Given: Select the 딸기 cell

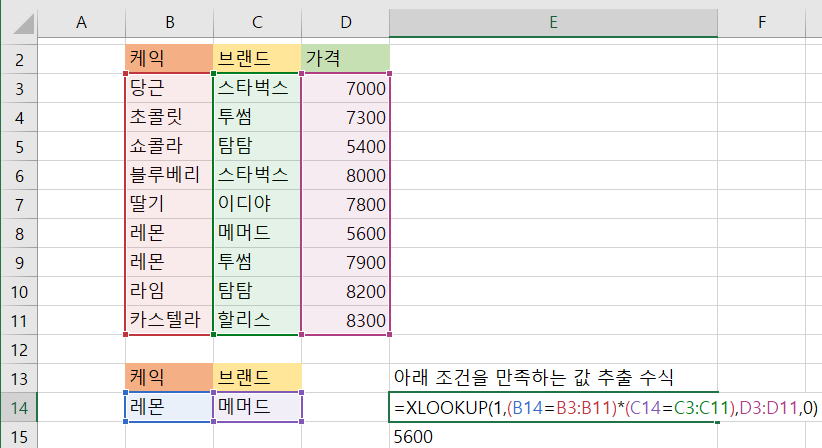Looking at the screenshot, I should 169,204.
